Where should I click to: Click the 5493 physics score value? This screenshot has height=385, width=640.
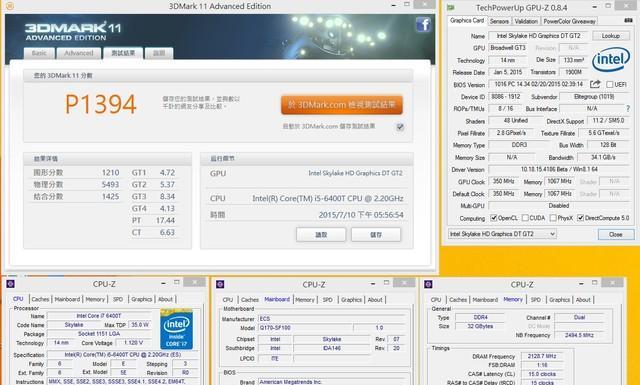coord(110,185)
